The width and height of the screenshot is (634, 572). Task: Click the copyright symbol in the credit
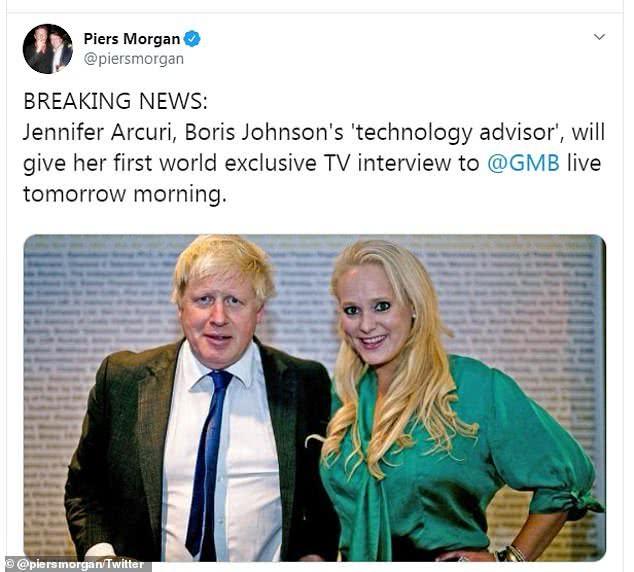tap(10, 565)
